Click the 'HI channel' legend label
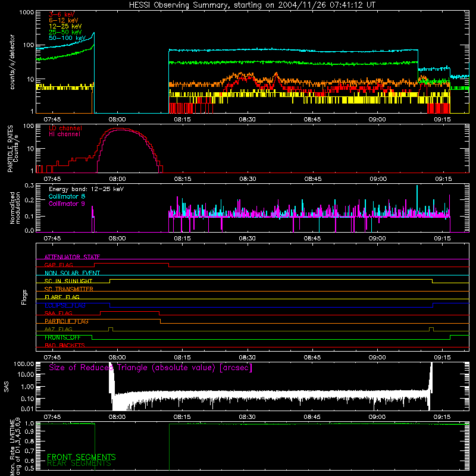Screen dimensions: 476x476 click(x=64, y=134)
